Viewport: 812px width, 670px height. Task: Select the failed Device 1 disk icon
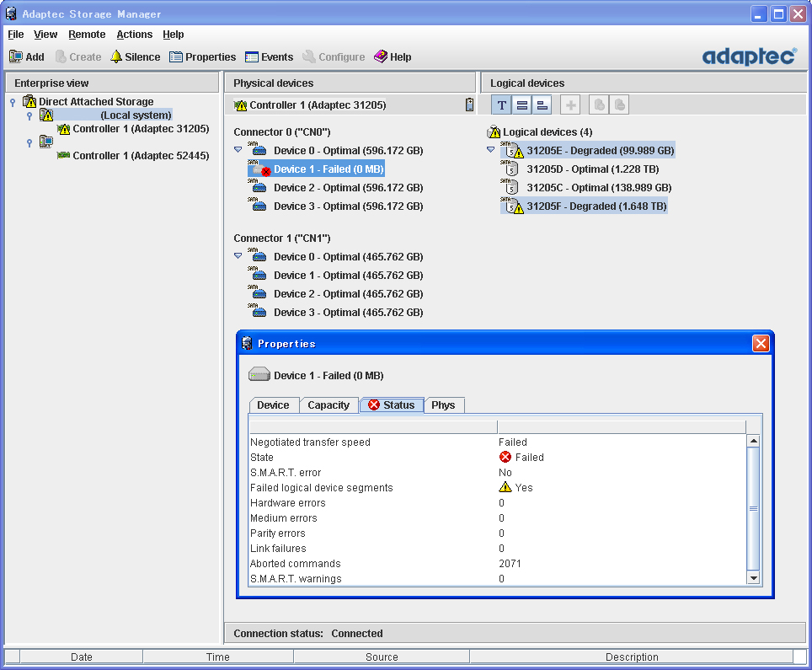[259, 169]
